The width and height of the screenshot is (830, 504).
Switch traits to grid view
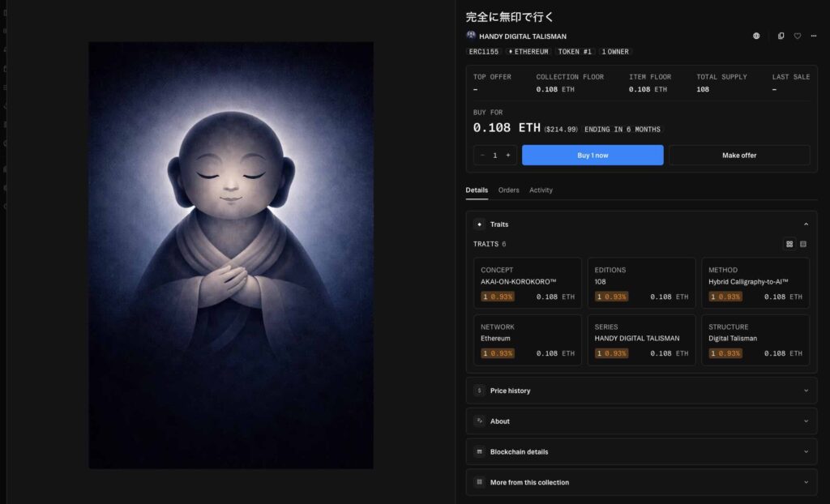coord(789,244)
